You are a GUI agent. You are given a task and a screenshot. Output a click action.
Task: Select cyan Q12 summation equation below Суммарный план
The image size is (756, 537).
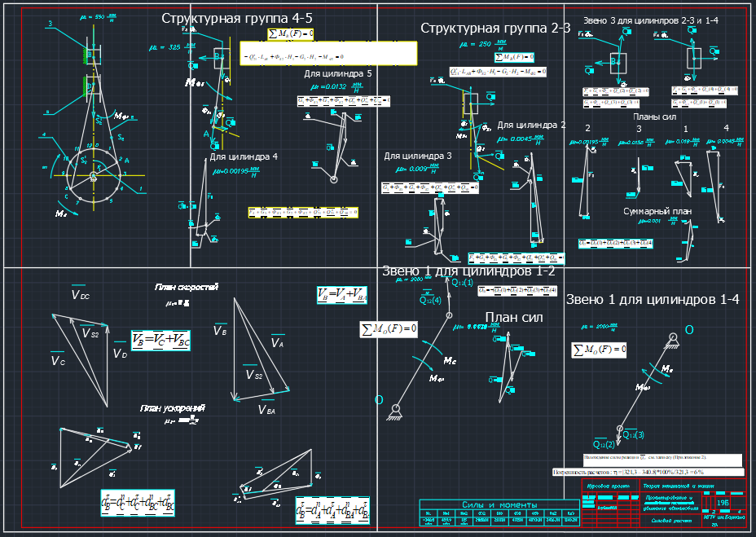point(616,244)
